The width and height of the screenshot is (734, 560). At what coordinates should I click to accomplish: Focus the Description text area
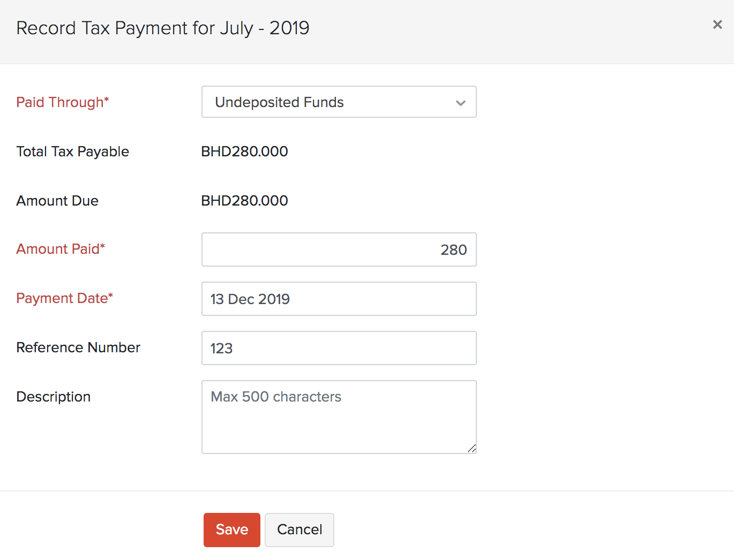(339, 417)
